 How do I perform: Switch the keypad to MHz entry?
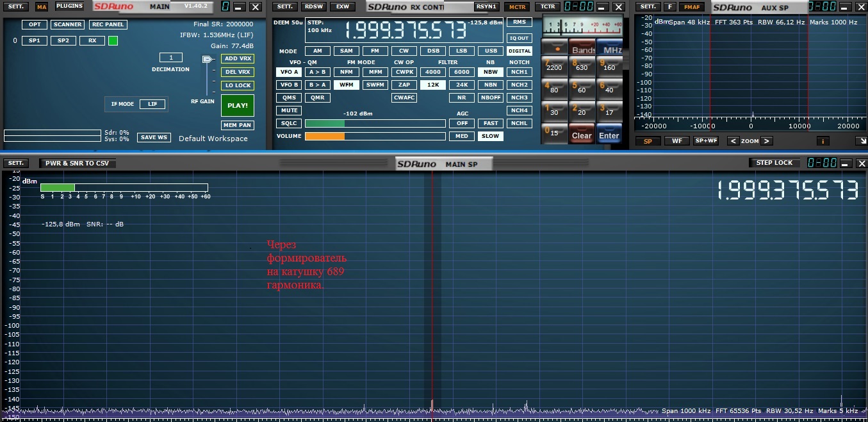coord(609,47)
